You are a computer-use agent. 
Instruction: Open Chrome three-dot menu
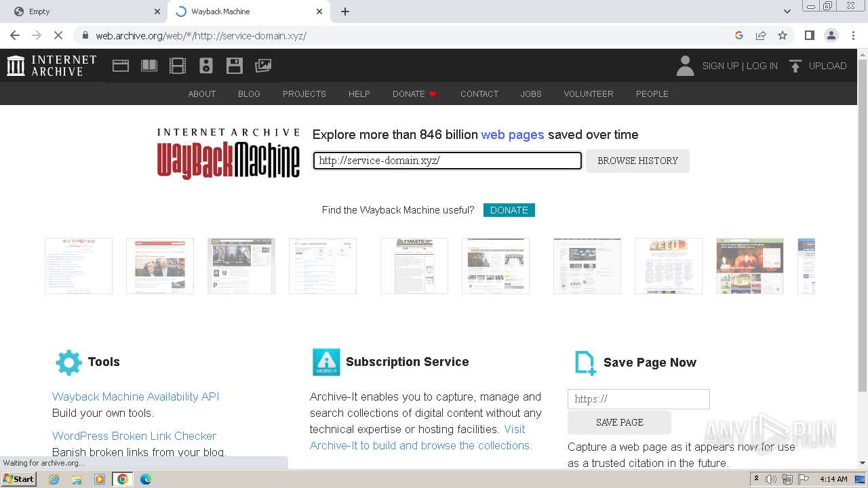tap(852, 35)
